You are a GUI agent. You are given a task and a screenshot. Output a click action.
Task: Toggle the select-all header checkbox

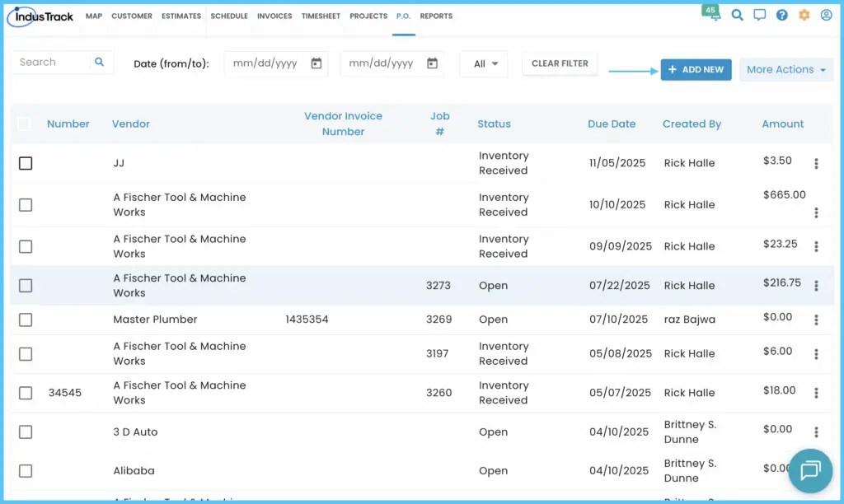pos(24,124)
